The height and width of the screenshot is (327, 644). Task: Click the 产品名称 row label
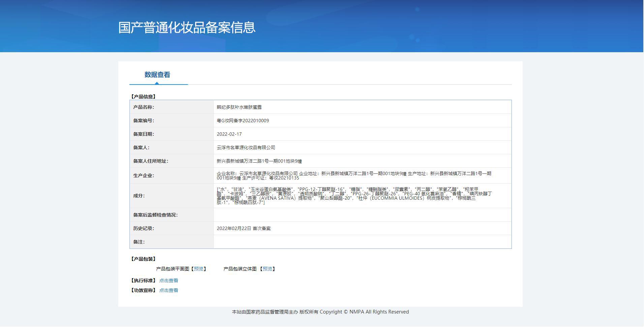tap(144, 107)
